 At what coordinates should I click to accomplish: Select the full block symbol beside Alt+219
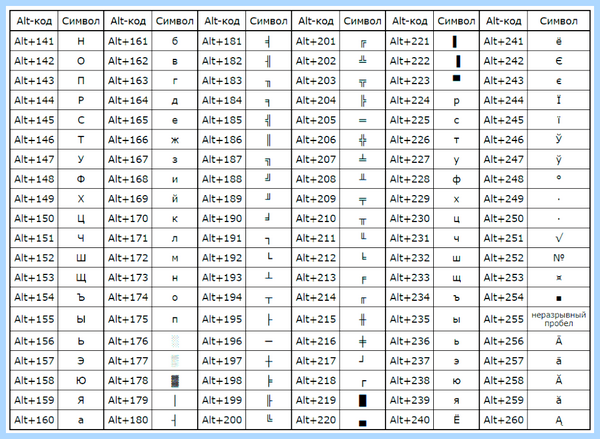(x=362, y=400)
